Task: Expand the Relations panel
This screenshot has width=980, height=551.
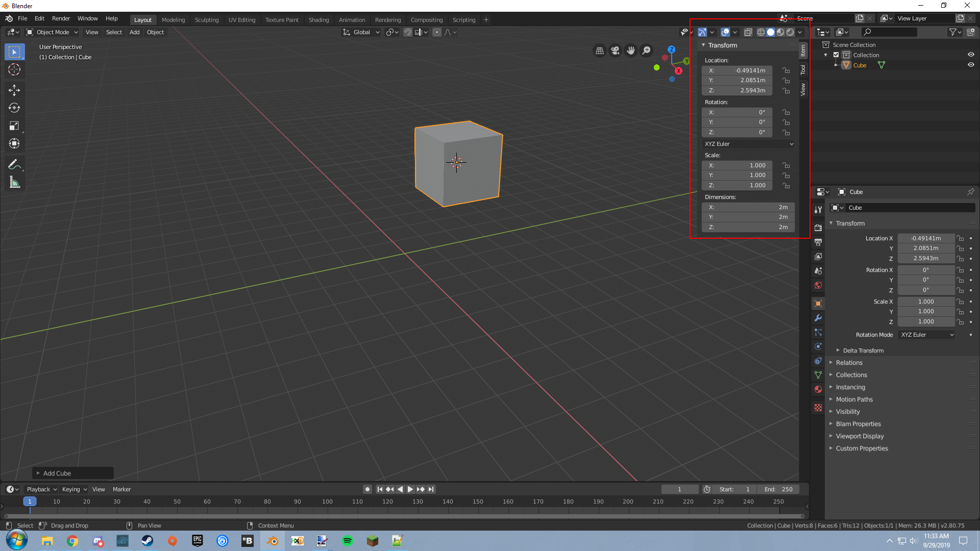Action: pos(849,363)
